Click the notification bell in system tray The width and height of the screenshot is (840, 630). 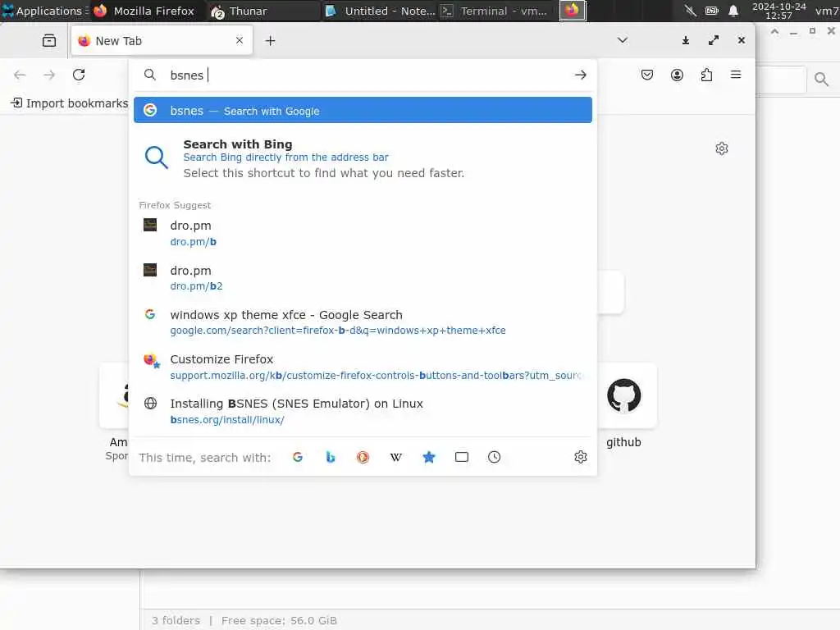click(x=733, y=11)
